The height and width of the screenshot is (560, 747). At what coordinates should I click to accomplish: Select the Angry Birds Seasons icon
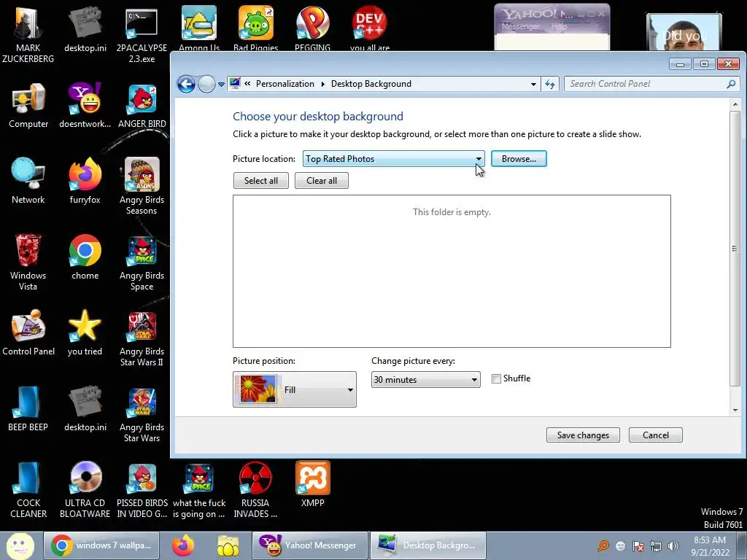click(x=142, y=187)
